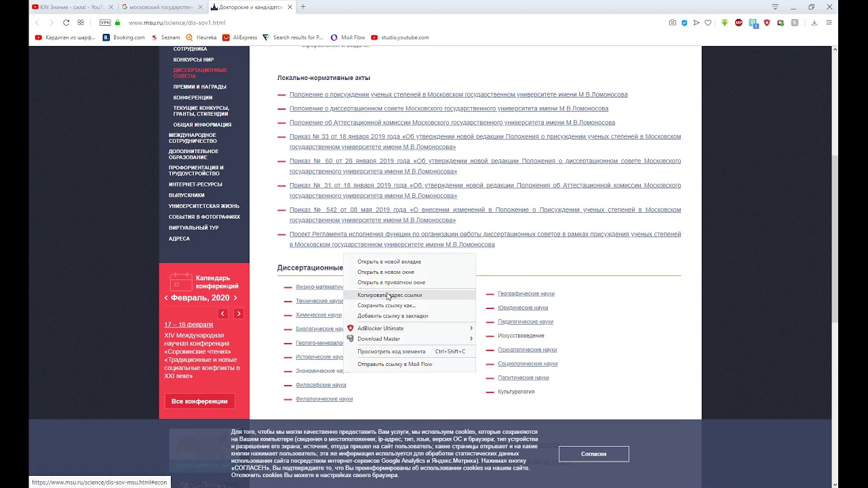
Task: Open Виртуальный тур in sidebar
Action: click(x=193, y=228)
